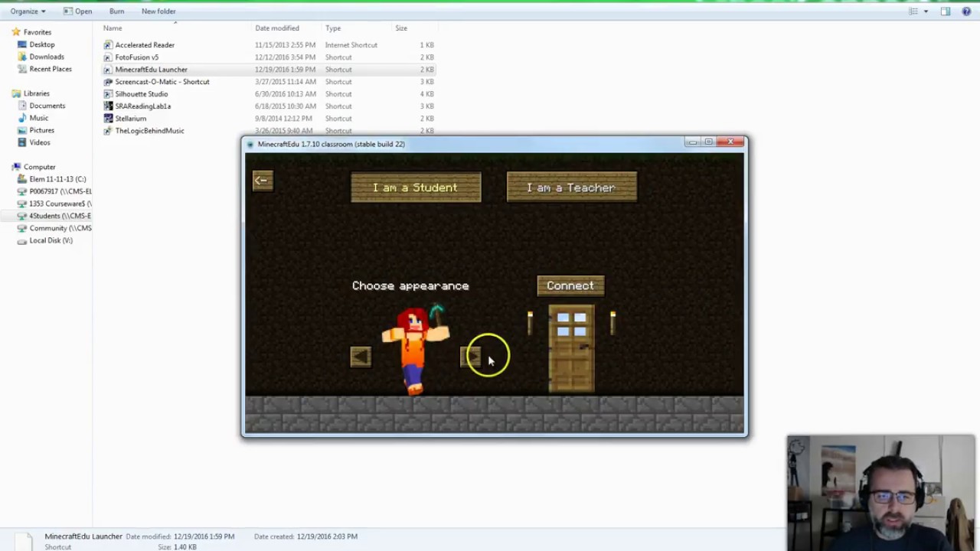Click the I am a Student button
Screen dimensions: 980x551
[x=416, y=187]
